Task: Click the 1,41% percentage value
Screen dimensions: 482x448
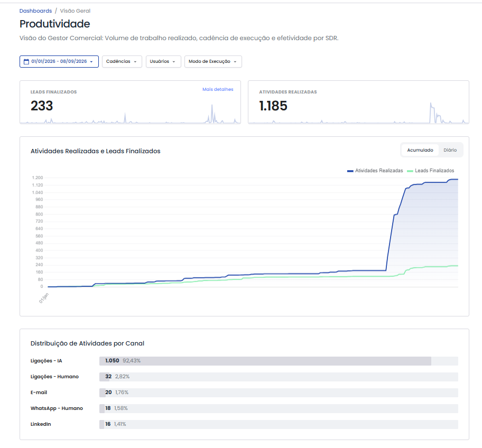Action: [x=120, y=424]
